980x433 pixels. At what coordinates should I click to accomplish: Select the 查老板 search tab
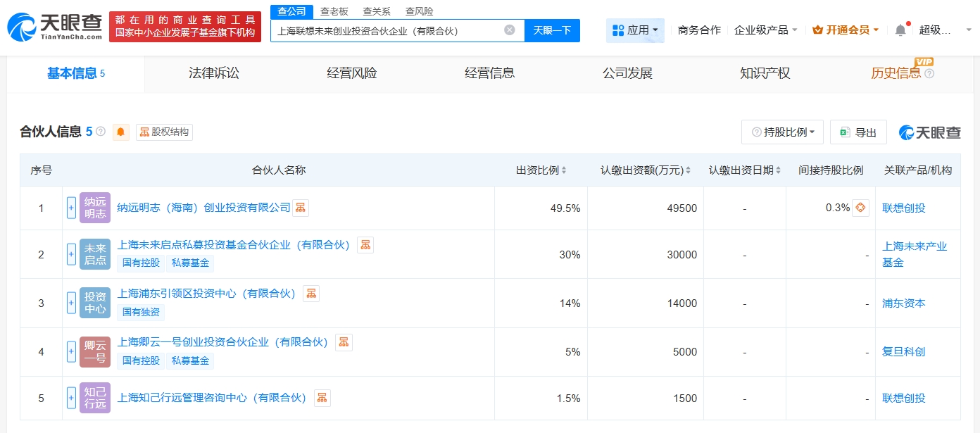pos(334,11)
